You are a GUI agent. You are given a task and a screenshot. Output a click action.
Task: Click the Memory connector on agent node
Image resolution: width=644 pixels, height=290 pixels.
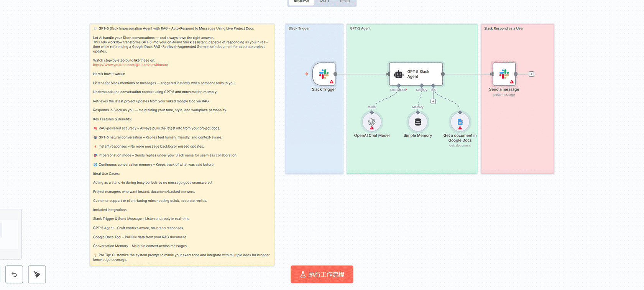(x=422, y=86)
